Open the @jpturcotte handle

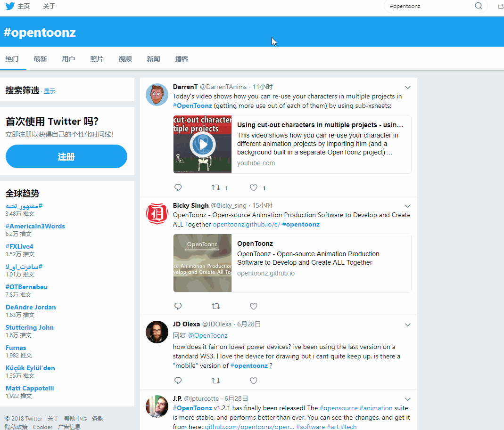coord(201,398)
